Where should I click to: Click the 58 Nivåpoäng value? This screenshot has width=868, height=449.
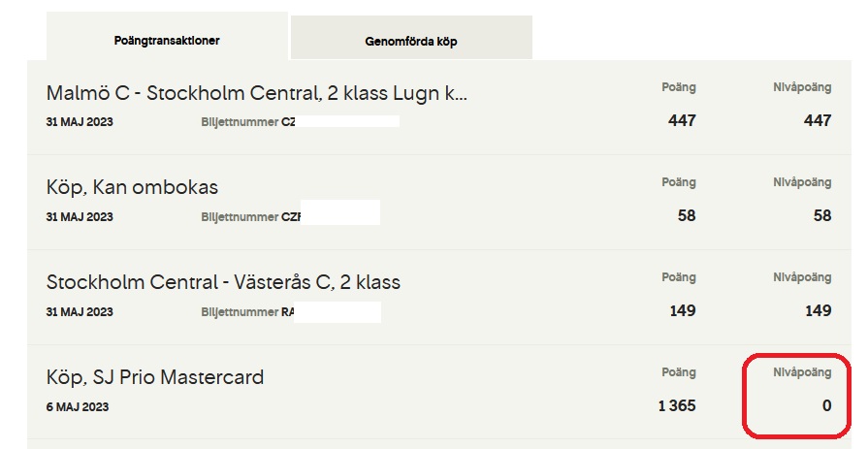coord(822,215)
